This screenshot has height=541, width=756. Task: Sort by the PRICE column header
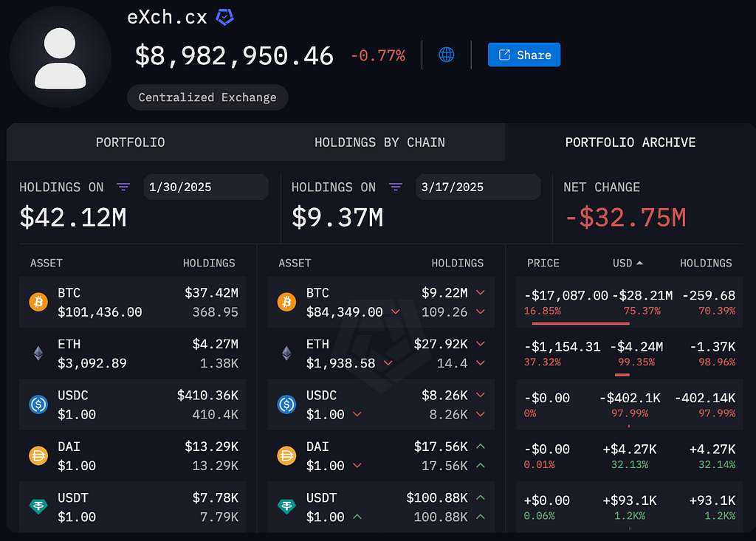(543, 263)
